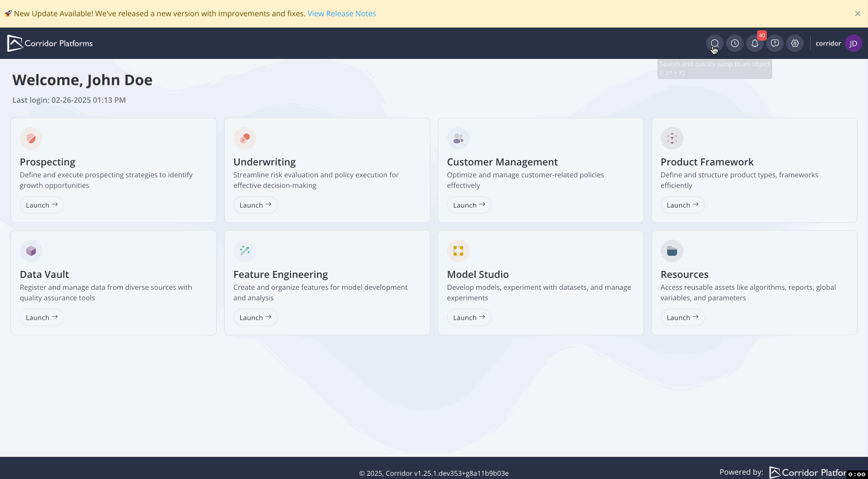Viewport: 868px width, 479px height.
Task: Launch the Customer Management module
Action: coord(469,205)
